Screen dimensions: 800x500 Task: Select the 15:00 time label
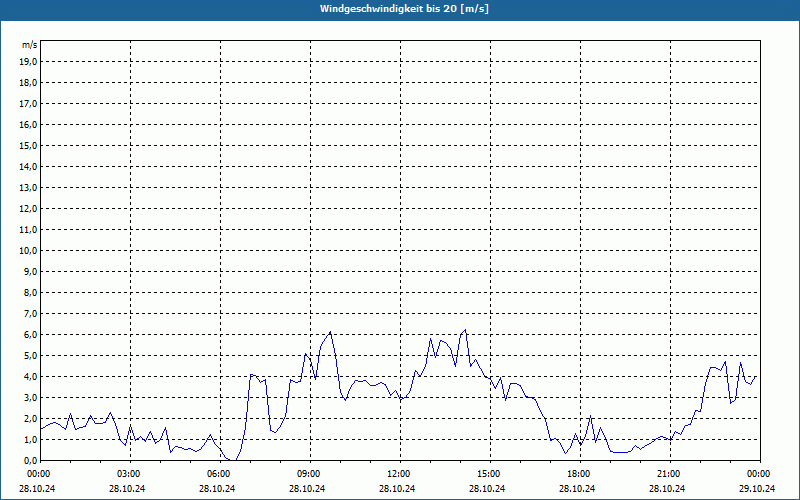click(490, 474)
